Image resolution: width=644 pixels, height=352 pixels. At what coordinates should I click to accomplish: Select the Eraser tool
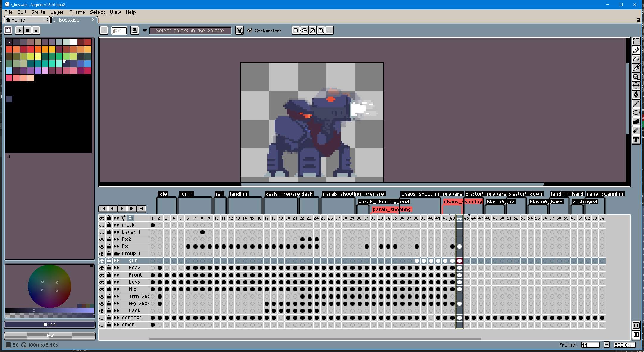636,59
